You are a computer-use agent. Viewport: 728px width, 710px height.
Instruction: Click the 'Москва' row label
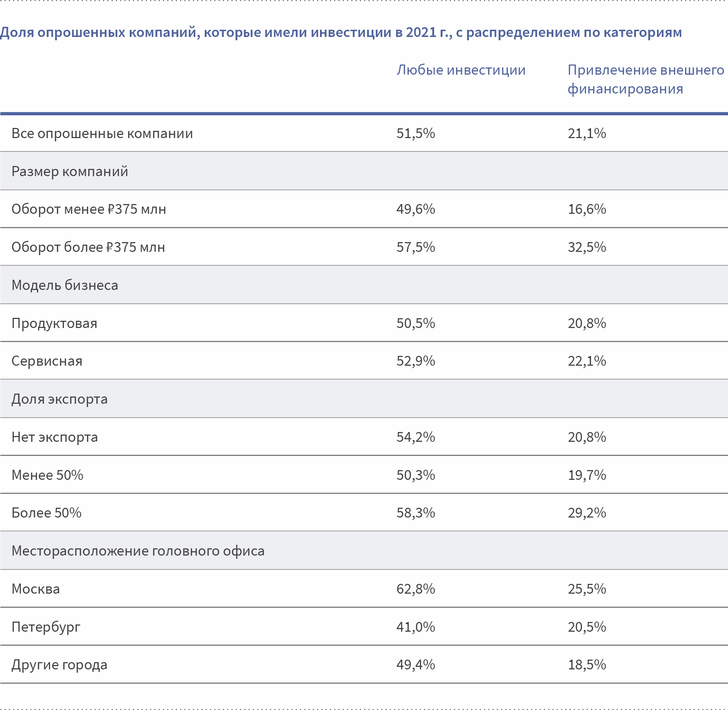[x=36, y=589]
